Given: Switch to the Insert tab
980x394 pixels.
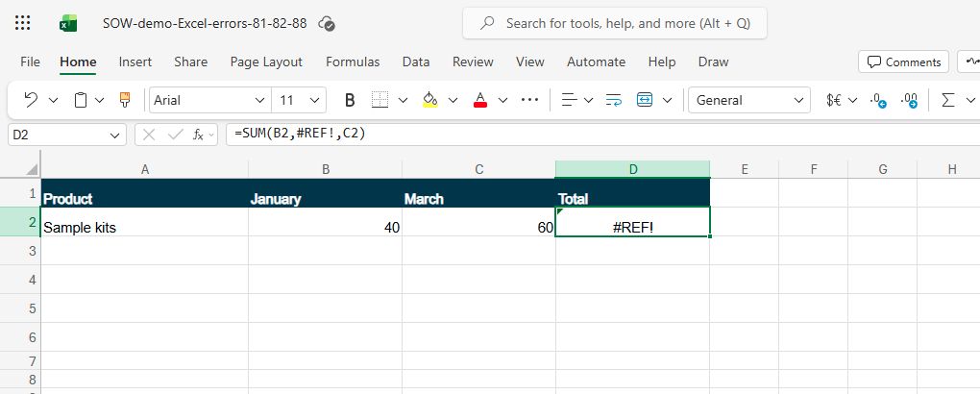Looking at the screenshot, I should click(x=135, y=62).
